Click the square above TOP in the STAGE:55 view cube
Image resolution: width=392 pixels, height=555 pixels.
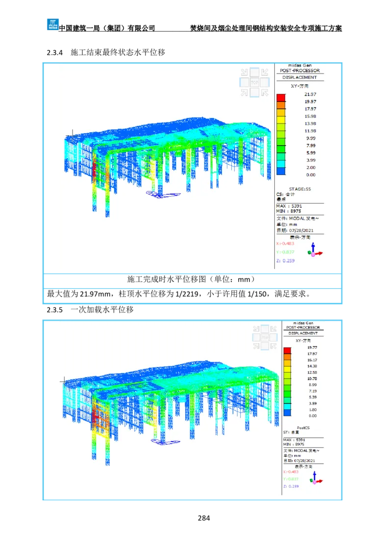point(254,72)
